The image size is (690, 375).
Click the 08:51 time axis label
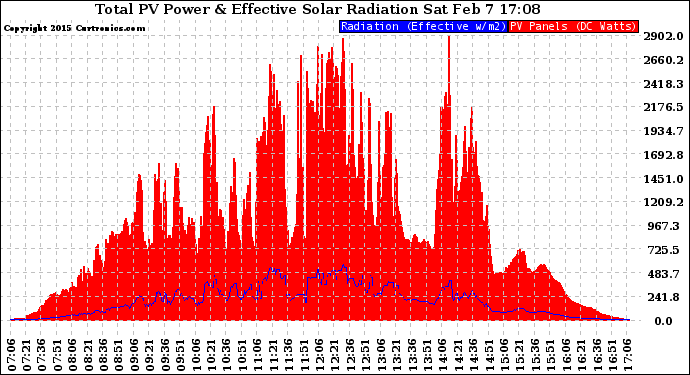tap(119, 354)
